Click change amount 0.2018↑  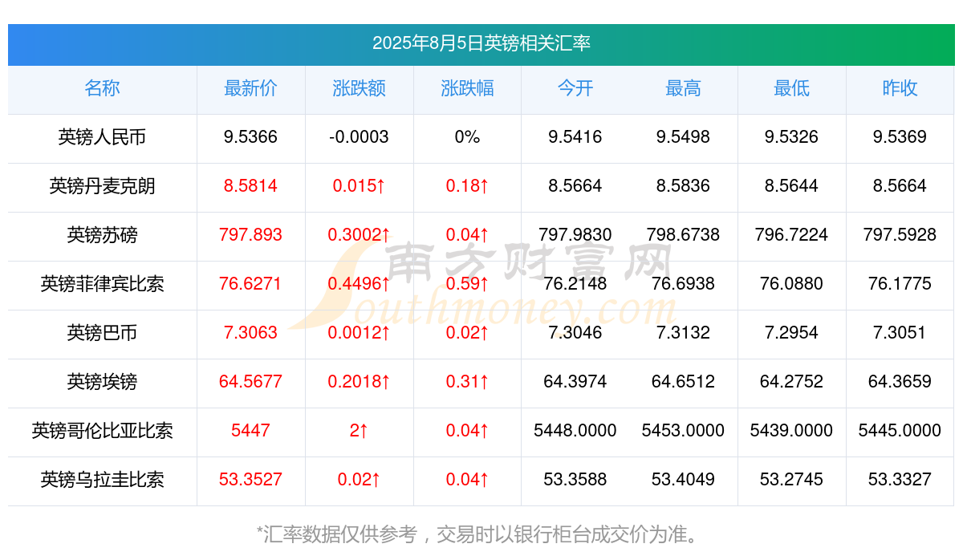(359, 382)
